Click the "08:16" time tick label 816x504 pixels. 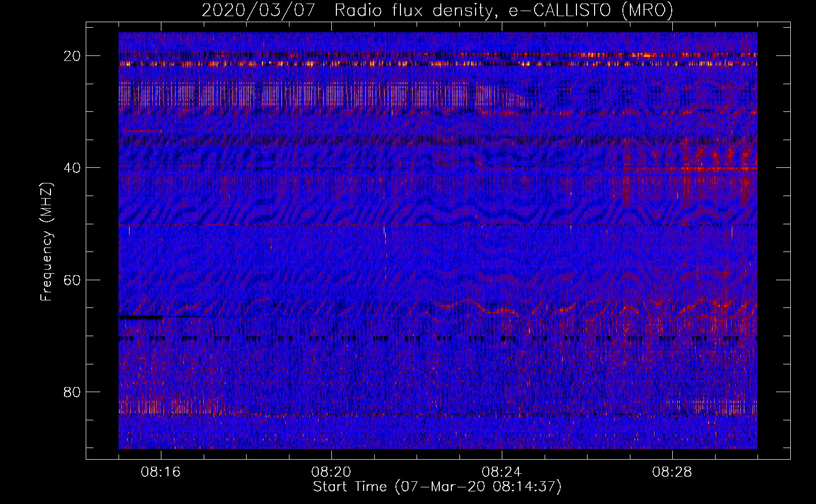(x=161, y=472)
